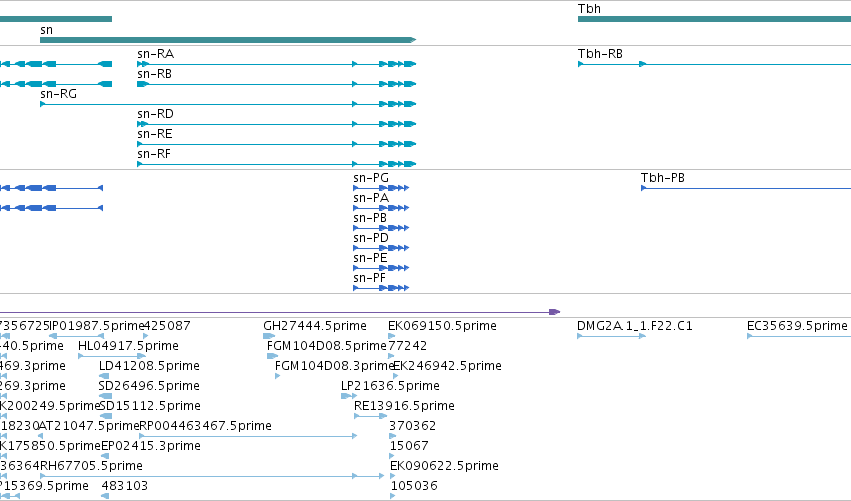Screen dimensions: 851x501
Task: Click the sn-RG transcript intron line
Action: [x=198, y=104]
